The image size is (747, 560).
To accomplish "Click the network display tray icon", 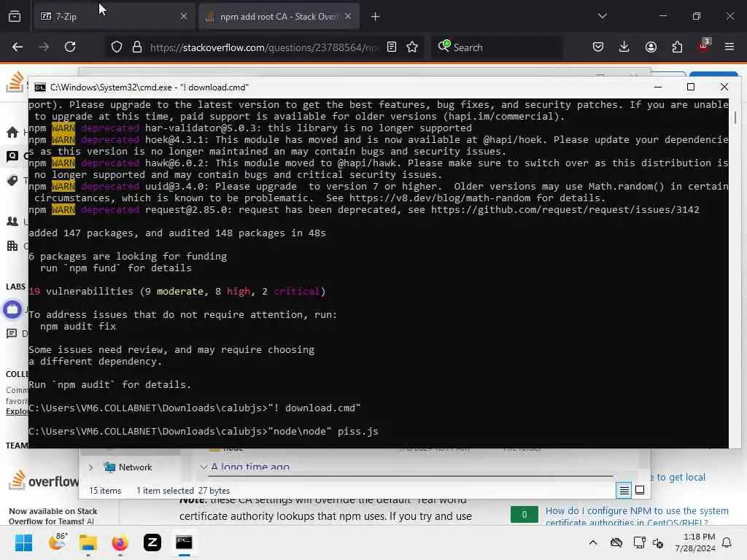I will click(639, 542).
